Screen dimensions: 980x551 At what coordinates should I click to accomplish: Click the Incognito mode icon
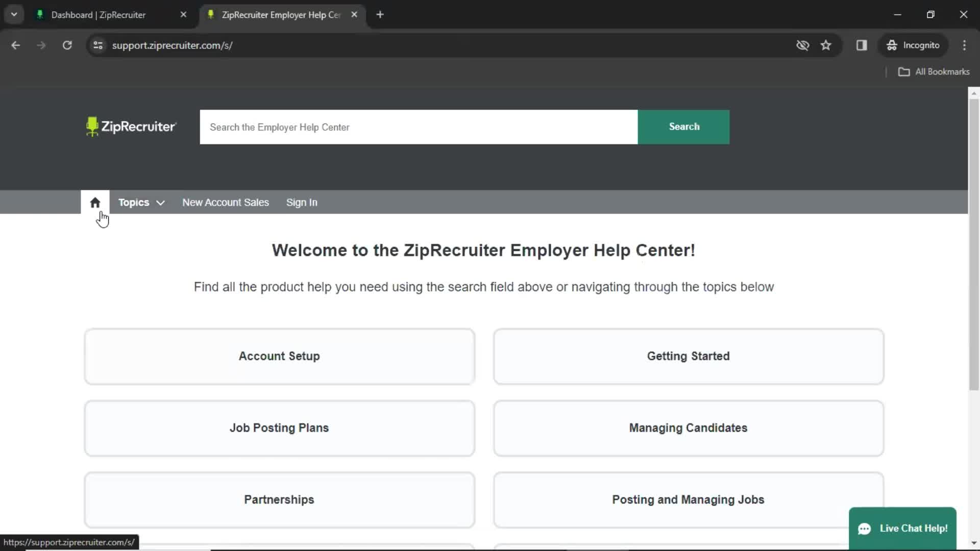click(891, 45)
